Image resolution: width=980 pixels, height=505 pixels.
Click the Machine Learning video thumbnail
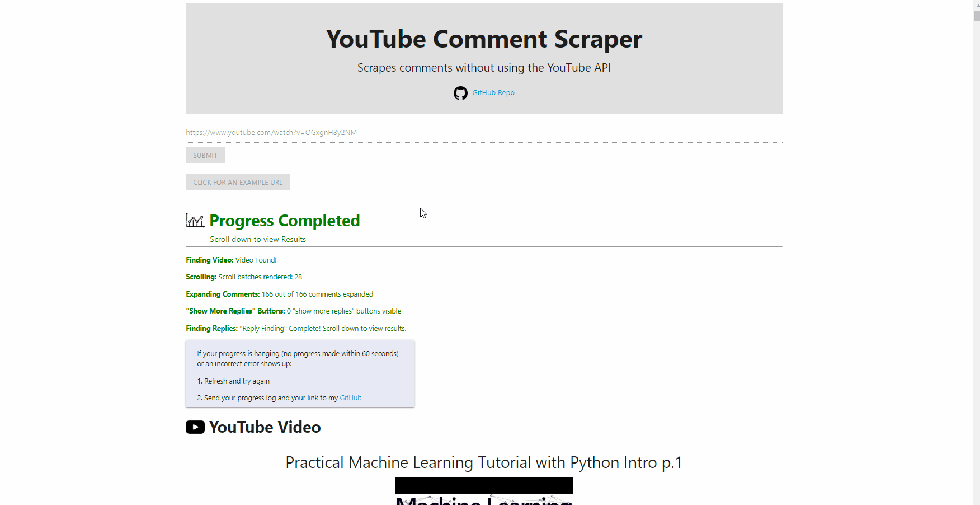coord(484,491)
